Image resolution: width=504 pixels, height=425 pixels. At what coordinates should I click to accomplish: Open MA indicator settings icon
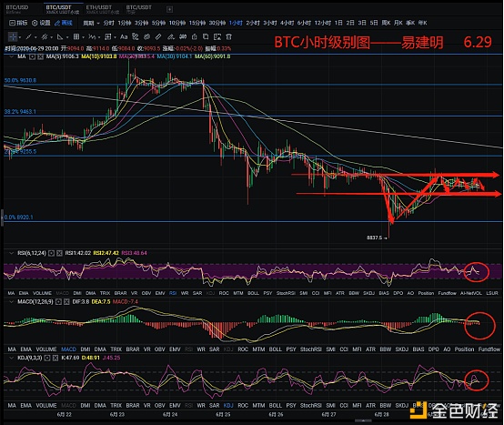coord(32,56)
